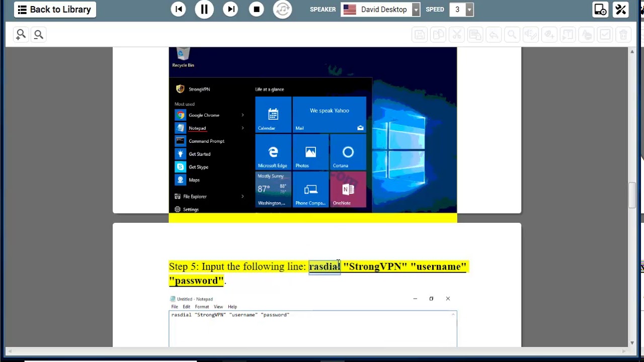Open the speed value dropdown
Image resolution: width=644 pixels, height=362 pixels.
(x=469, y=10)
